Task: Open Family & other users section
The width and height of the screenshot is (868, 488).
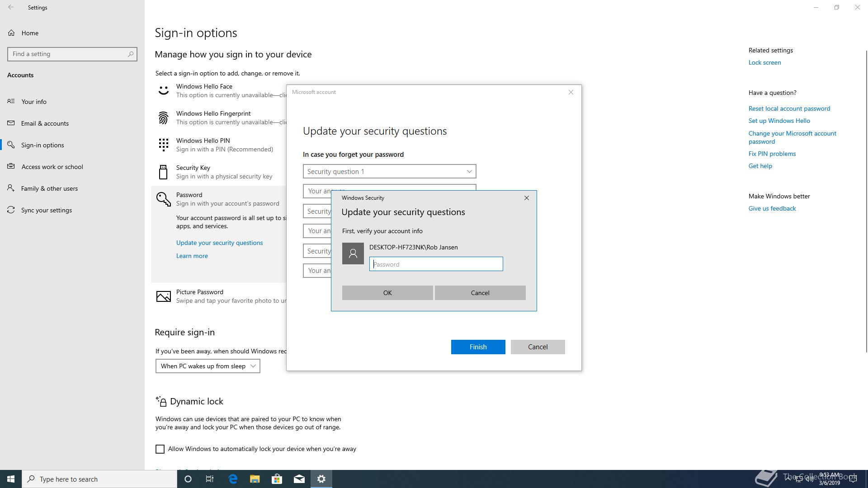Action: pos(72,188)
